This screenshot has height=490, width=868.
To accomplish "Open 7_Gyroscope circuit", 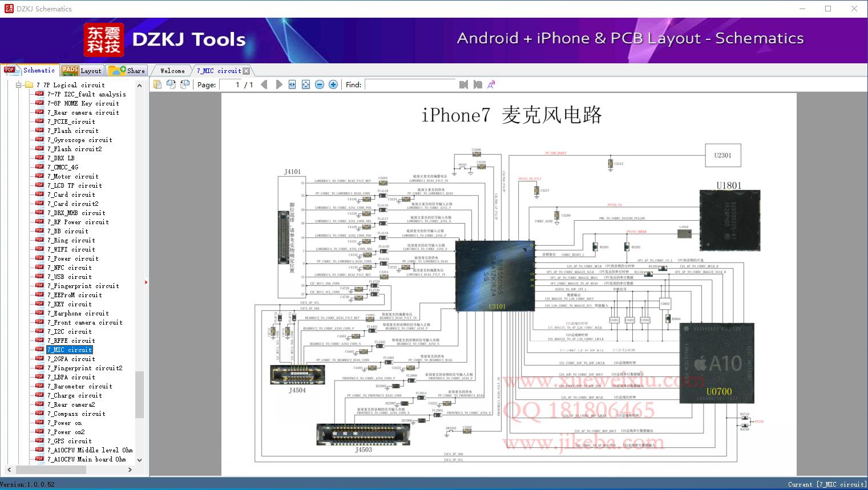I will pyautogui.click(x=80, y=140).
